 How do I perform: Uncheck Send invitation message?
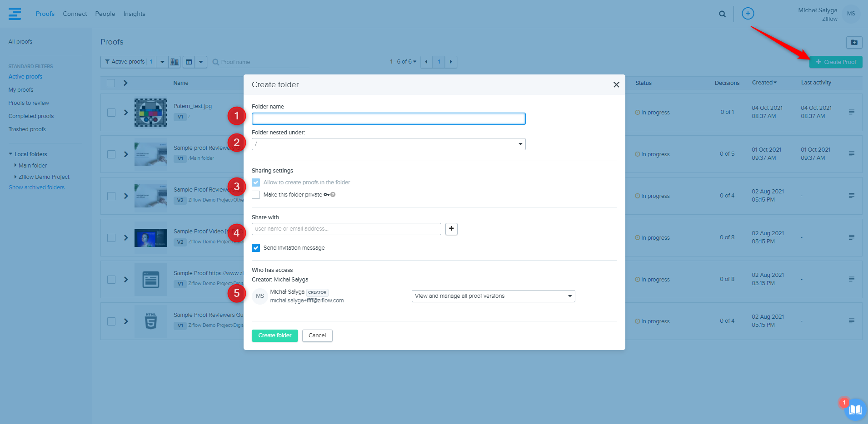(x=256, y=248)
